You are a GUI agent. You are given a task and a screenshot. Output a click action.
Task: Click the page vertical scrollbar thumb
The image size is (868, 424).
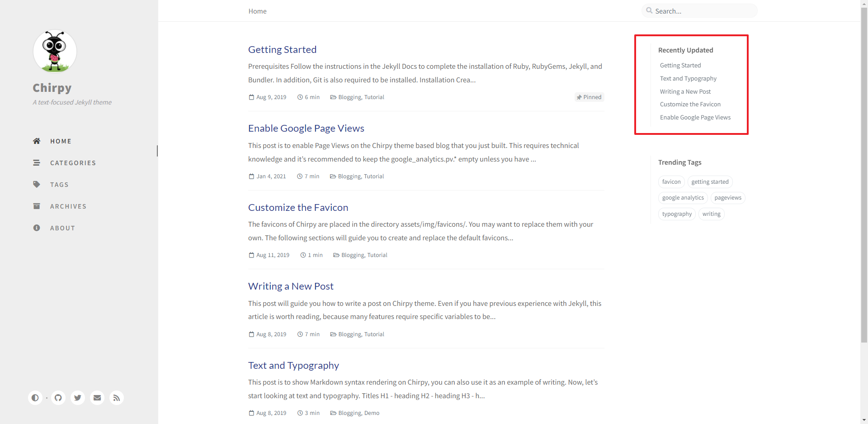pyautogui.click(x=864, y=176)
